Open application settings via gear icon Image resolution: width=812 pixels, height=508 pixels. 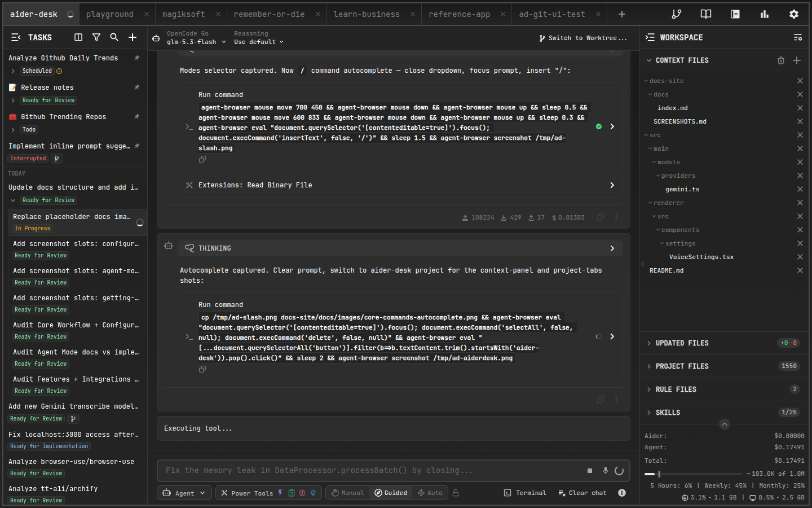click(x=794, y=14)
